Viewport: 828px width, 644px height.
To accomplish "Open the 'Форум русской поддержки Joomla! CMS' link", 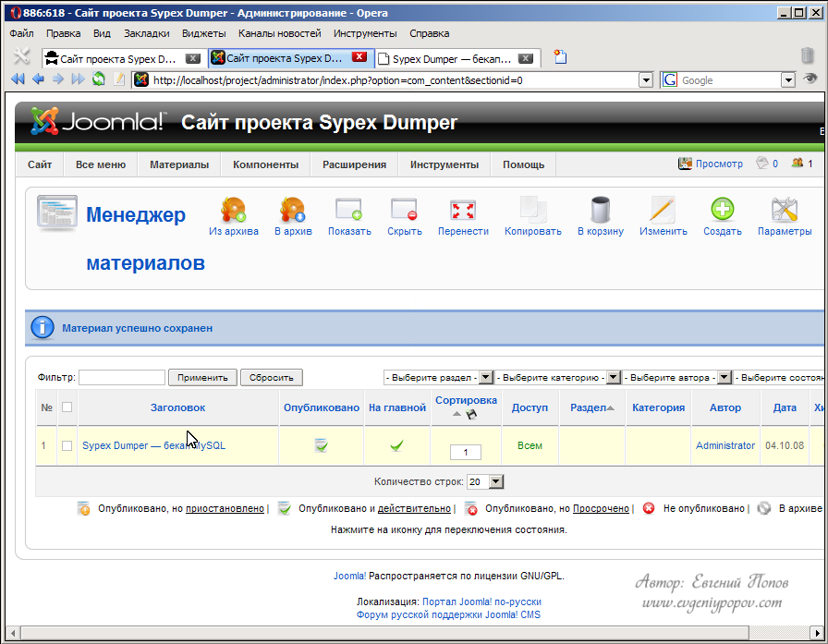I will click(x=448, y=614).
